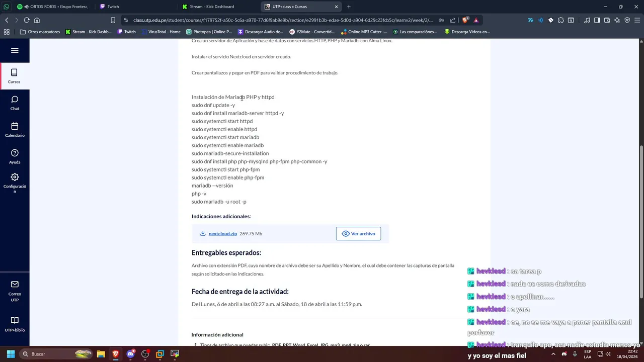Click the taskbar Buscar search box

point(57,354)
